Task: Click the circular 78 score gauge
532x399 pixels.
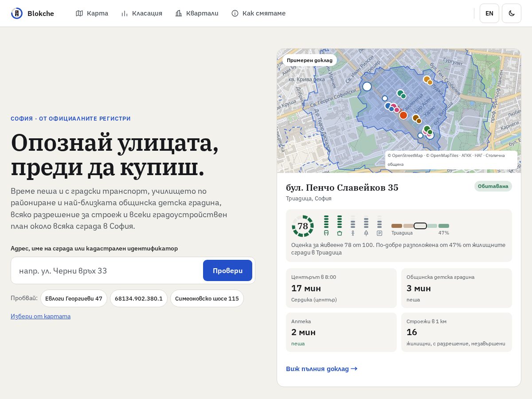Action: [x=303, y=226]
